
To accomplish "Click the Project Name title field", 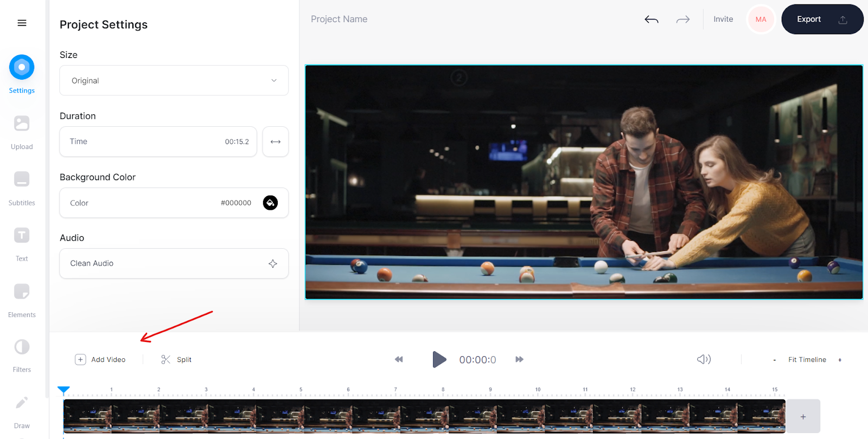I will (339, 19).
